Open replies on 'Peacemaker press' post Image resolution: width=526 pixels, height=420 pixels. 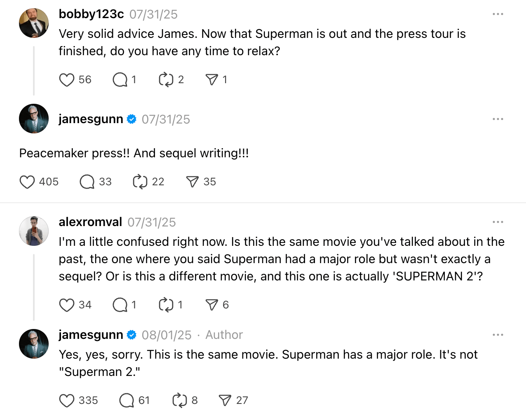(x=87, y=182)
